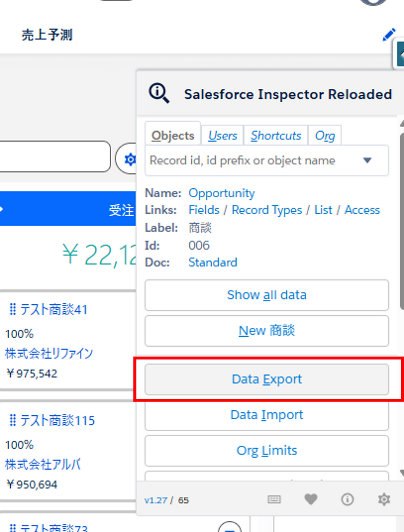Open the info about icon
The height and width of the screenshot is (532, 404).
[348, 499]
